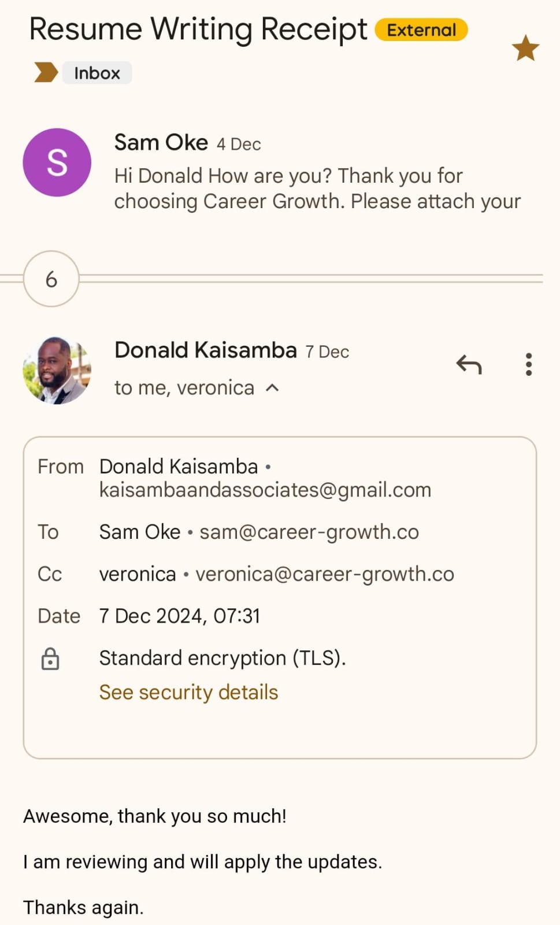Click the encryption lock icon
Image resolution: width=560 pixels, height=925 pixels.
click(50, 658)
